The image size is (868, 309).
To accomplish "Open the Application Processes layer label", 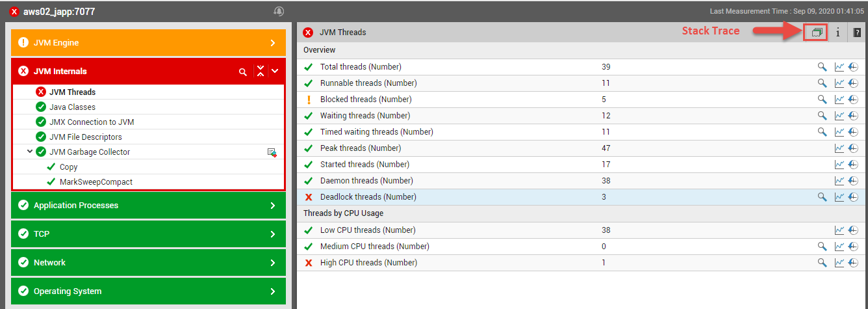I will coord(76,206).
